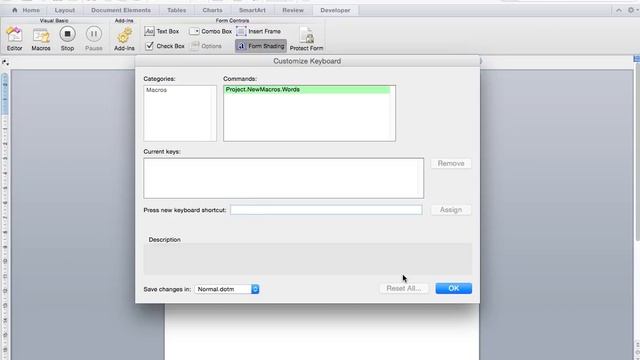
Task: Open the SmartArt tab
Action: coord(252,10)
